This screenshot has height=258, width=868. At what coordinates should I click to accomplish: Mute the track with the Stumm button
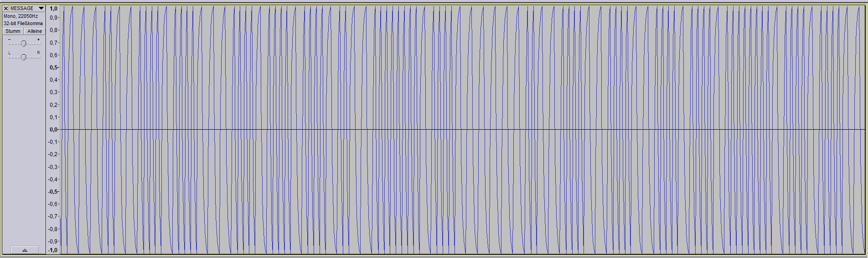pos(13,31)
